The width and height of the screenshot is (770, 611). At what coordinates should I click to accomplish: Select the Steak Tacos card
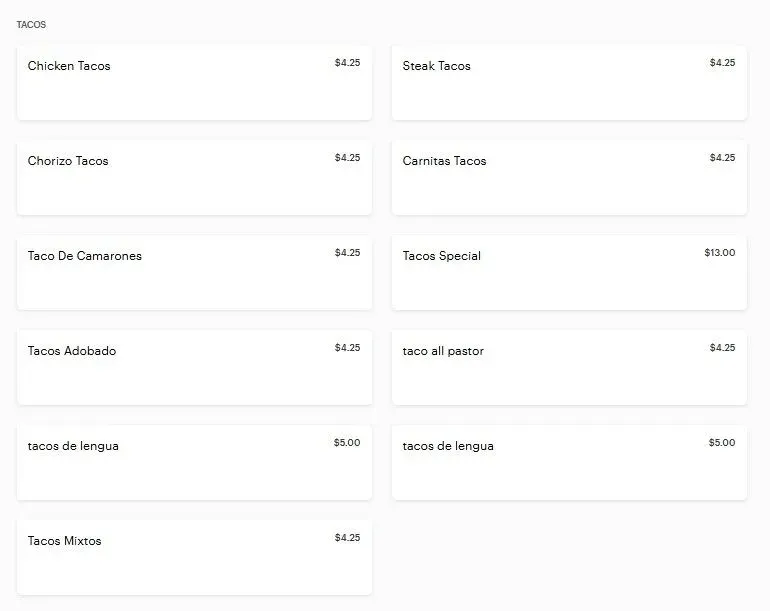tap(569, 83)
